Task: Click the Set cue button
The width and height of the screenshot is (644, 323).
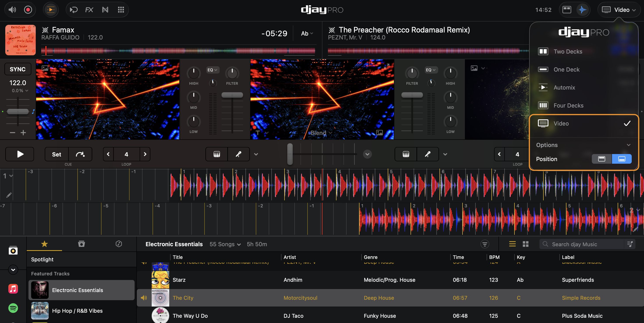Action: pyautogui.click(x=57, y=154)
